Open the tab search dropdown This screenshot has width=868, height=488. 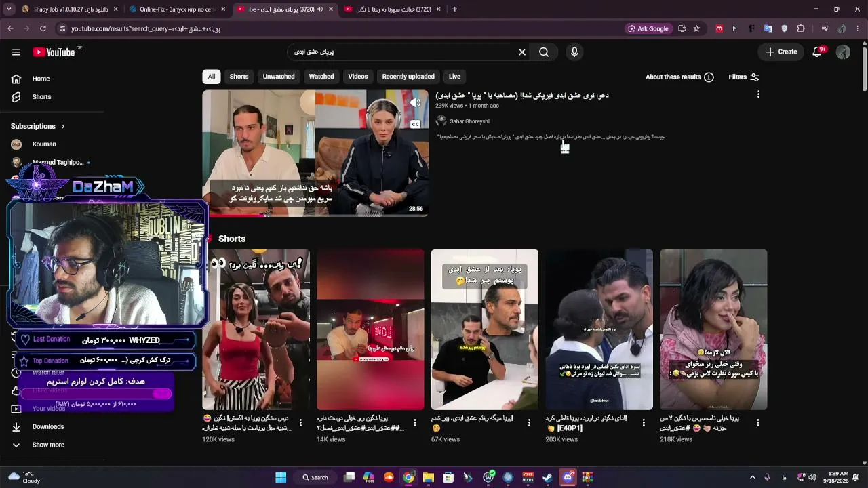[8, 9]
